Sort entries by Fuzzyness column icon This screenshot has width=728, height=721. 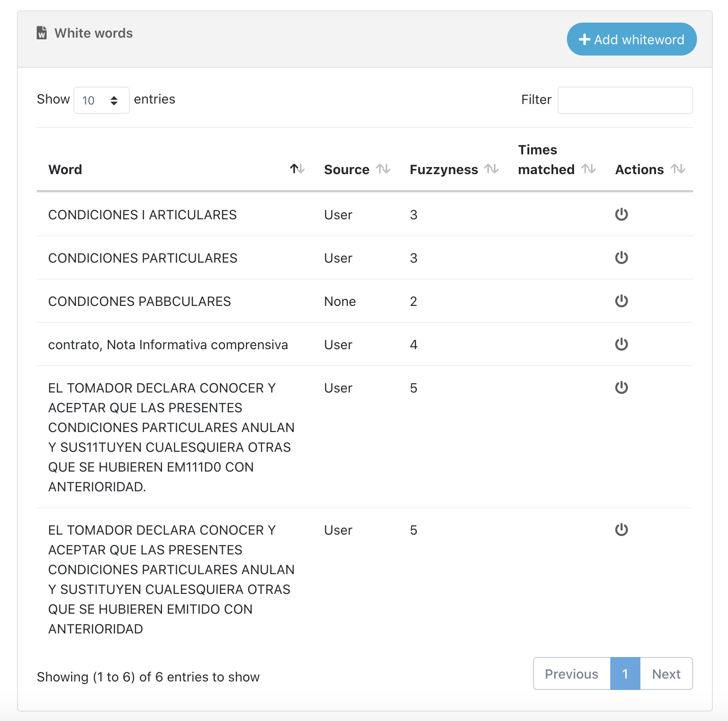(x=493, y=169)
